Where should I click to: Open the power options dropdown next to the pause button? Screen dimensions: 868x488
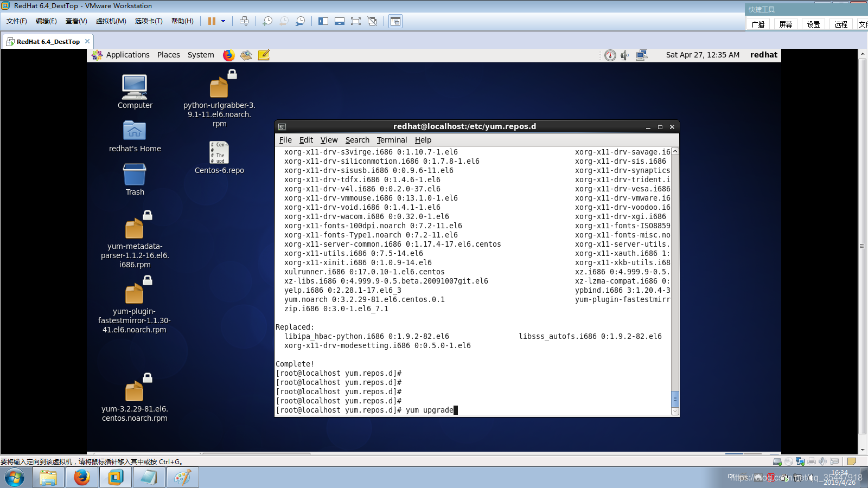(222, 22)
